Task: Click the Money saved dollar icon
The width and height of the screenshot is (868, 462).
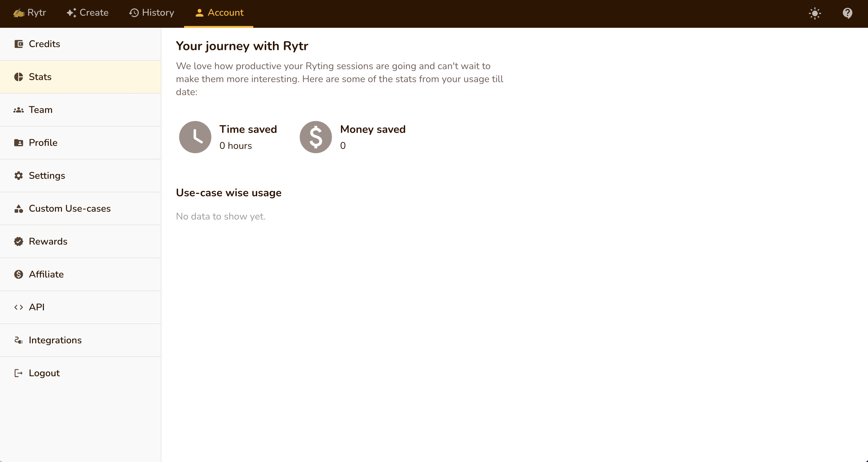Action: pyautogui.click(x=316, y=137)
